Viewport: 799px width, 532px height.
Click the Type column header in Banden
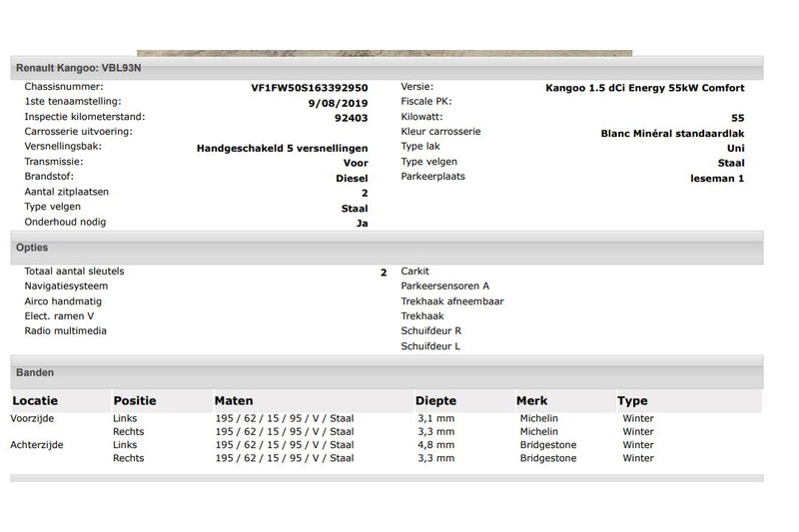[632, 401]
